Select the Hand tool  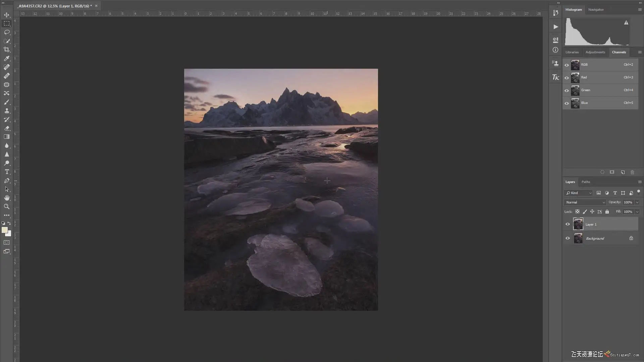click(6, 198)
